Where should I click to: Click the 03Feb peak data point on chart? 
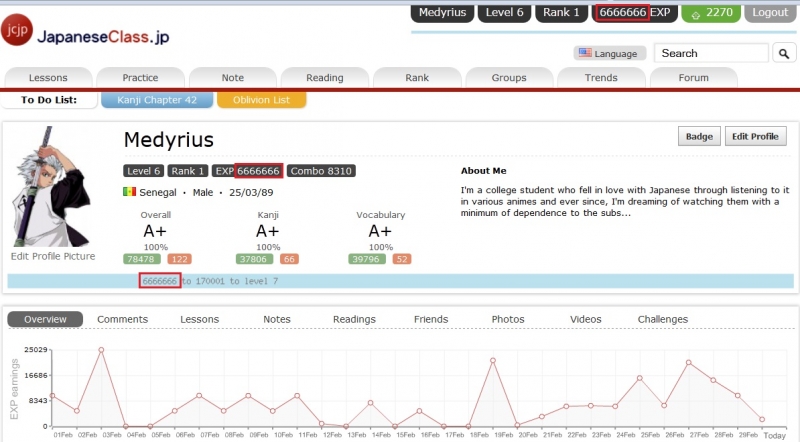coord(101,350)
